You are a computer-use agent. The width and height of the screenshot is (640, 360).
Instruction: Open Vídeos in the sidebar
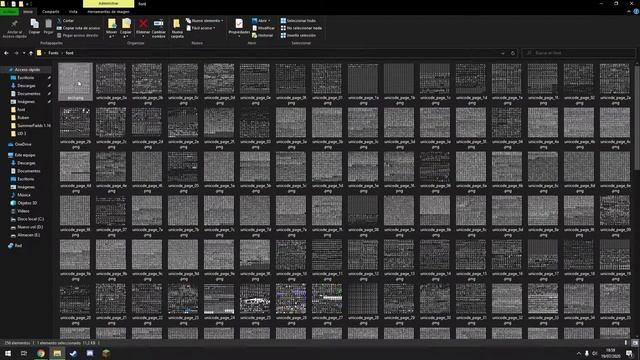(x=20, y=211)
